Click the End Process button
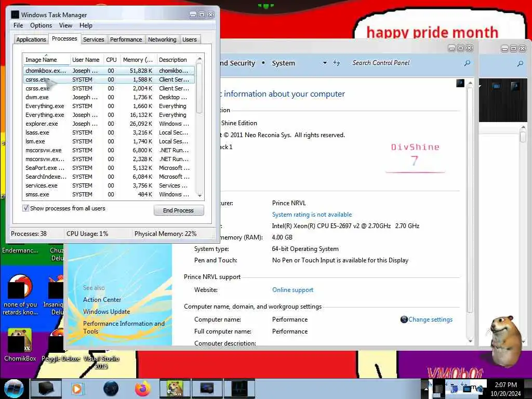532x399 pixels. tap(179, 210)
